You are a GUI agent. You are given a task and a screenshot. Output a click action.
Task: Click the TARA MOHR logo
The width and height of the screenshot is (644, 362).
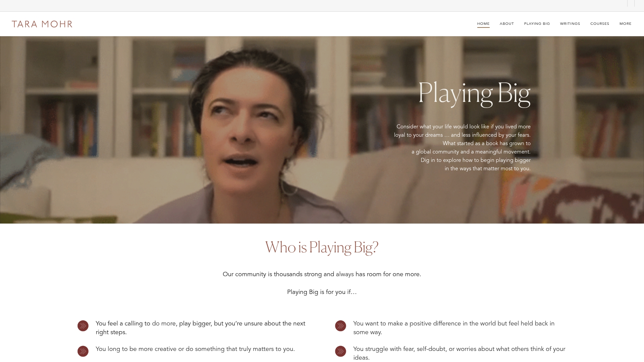pyautogui.click(x=42, y=24)
